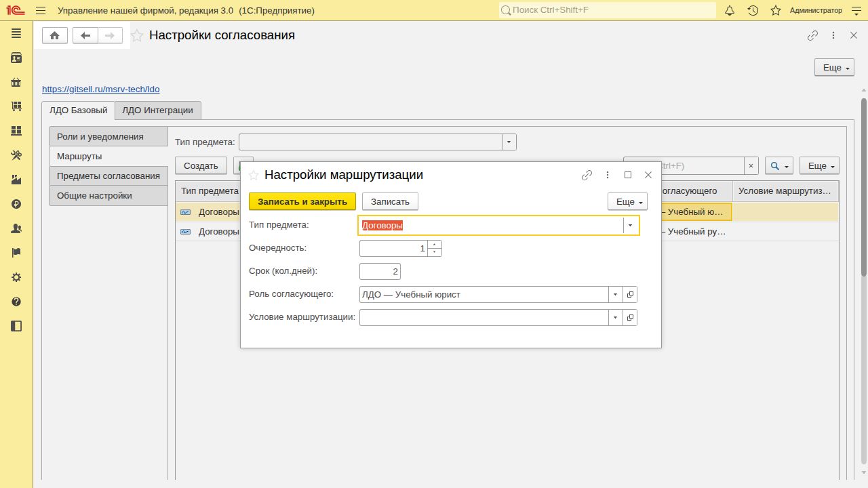Screen dimensions: 868x488
Task: Expand the Роль согласующего dropdown arrow
Action: point(616,295)
